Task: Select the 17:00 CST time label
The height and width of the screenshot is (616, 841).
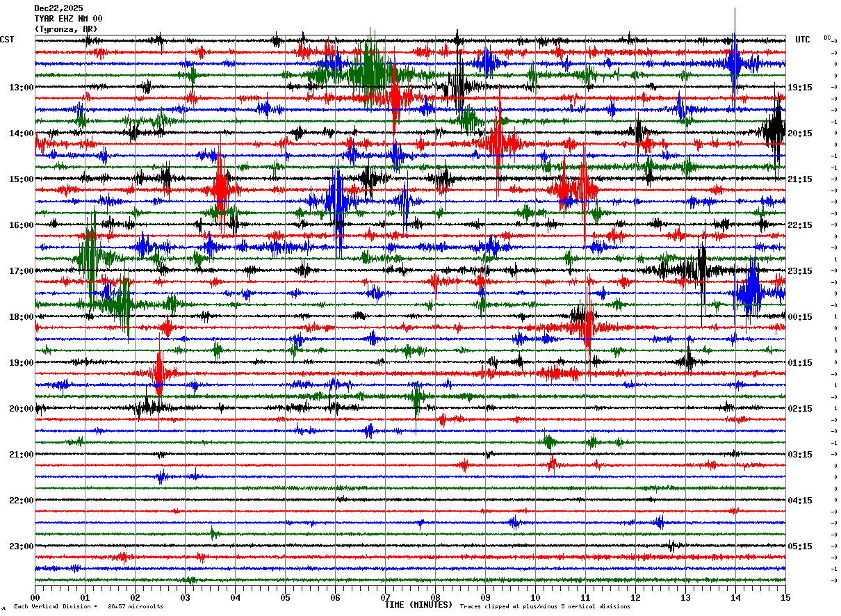Action: click(22, 271)
